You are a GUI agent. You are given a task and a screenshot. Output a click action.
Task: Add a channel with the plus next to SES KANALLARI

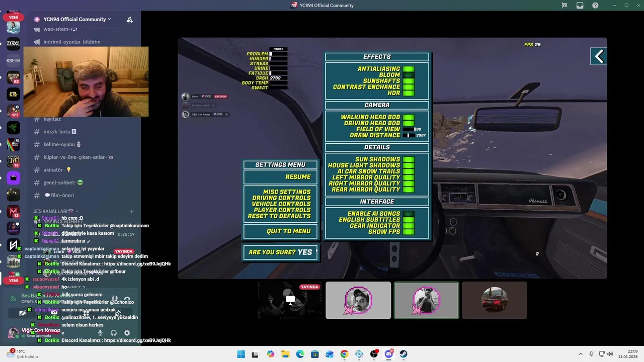tap(132, 211)
